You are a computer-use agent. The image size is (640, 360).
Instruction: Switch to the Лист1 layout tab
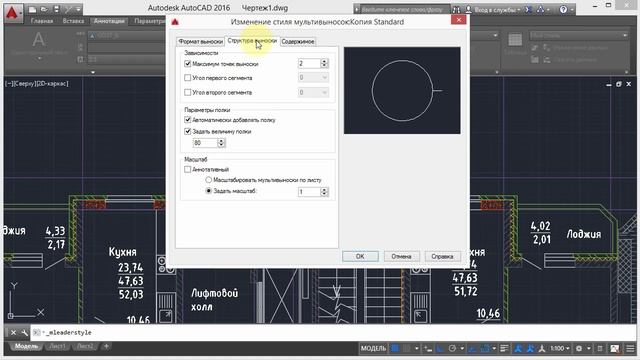pos(57,347)
